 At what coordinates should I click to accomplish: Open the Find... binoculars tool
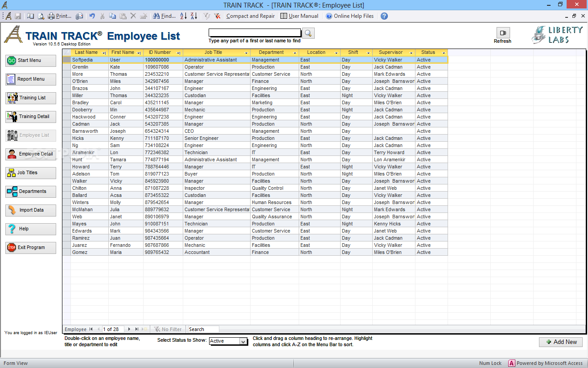tap(164, 16)
